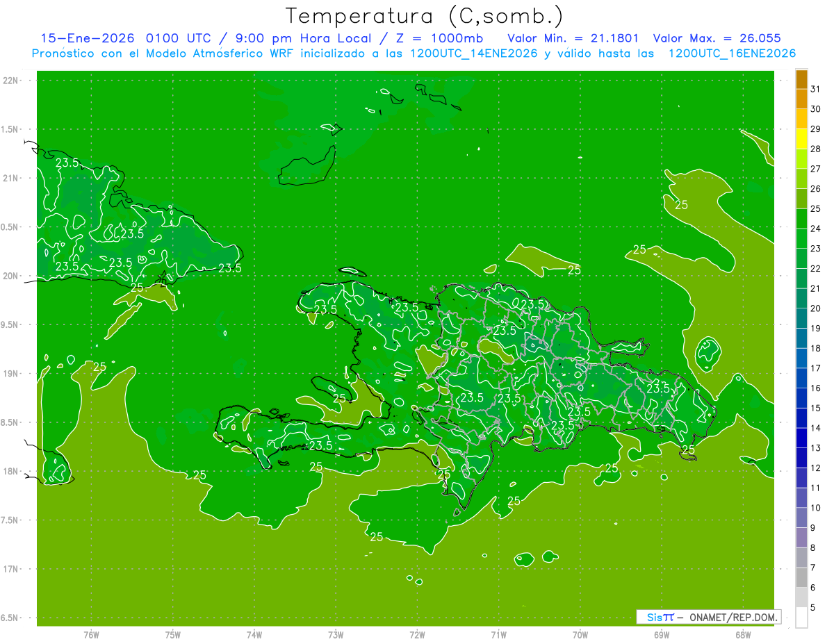
Task: Click the "72W" longitude axis label
Action: pyautogui.click(x=417, y=635)
